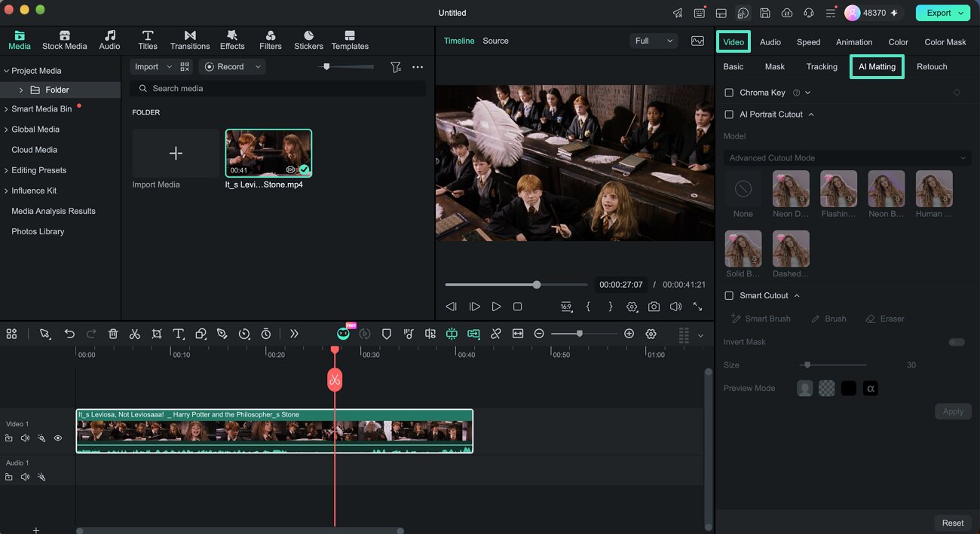
Task: Switch to the Transitions tab
Action: (x=190, y=41)
